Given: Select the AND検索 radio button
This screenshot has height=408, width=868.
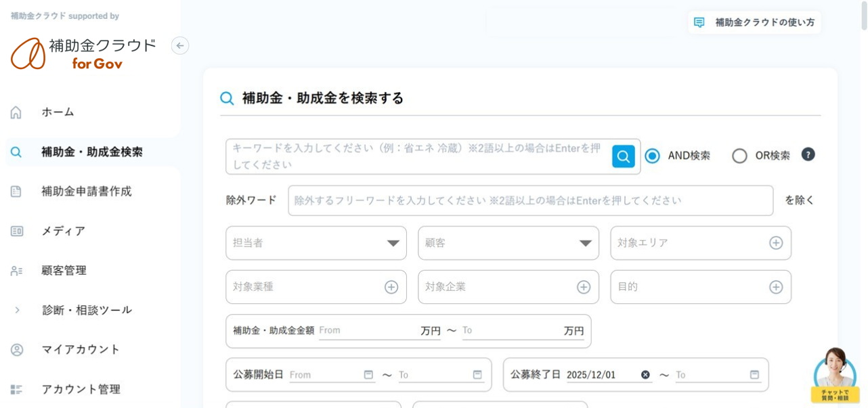Looking at the screenshot, I should tap(652, 156).
